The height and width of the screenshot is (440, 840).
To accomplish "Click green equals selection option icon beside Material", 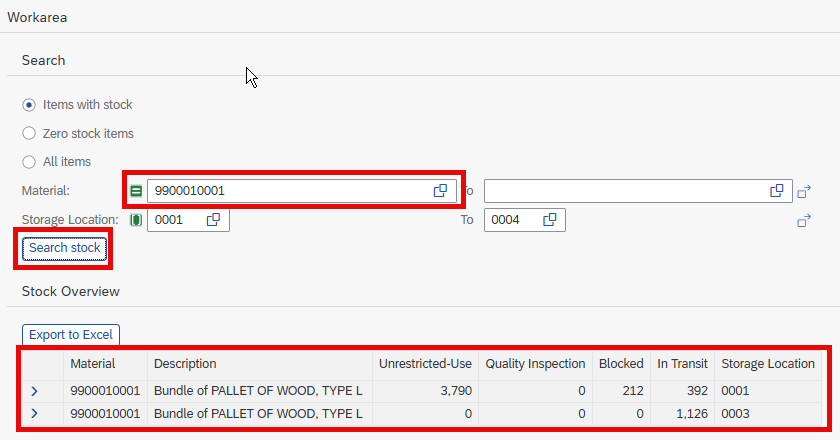I will 136,191.
